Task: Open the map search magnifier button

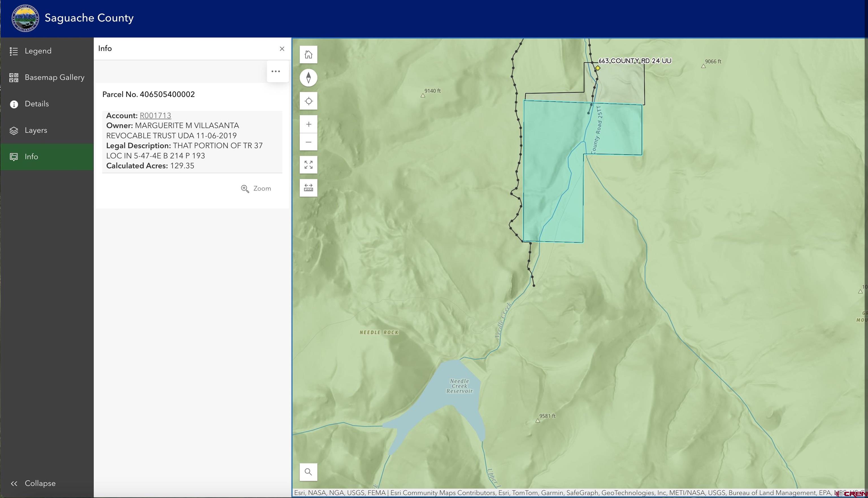Action: coord(308,472)
